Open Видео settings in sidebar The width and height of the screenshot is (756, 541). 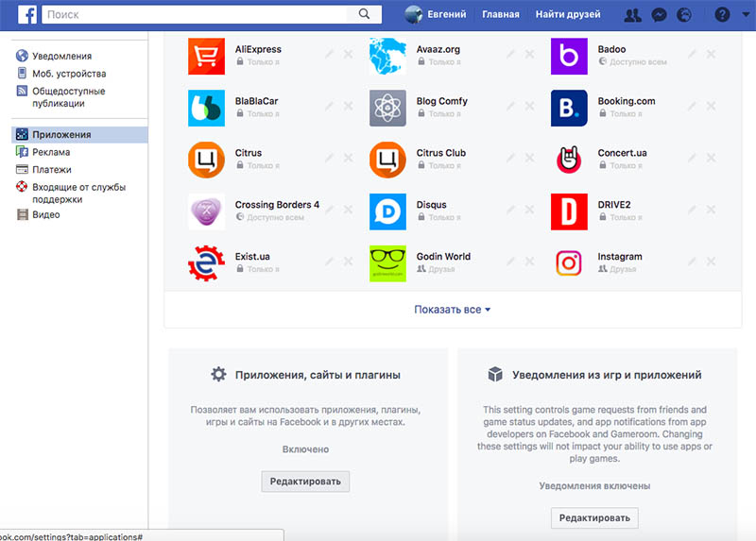pyautogui.click(x=45, y=214)
